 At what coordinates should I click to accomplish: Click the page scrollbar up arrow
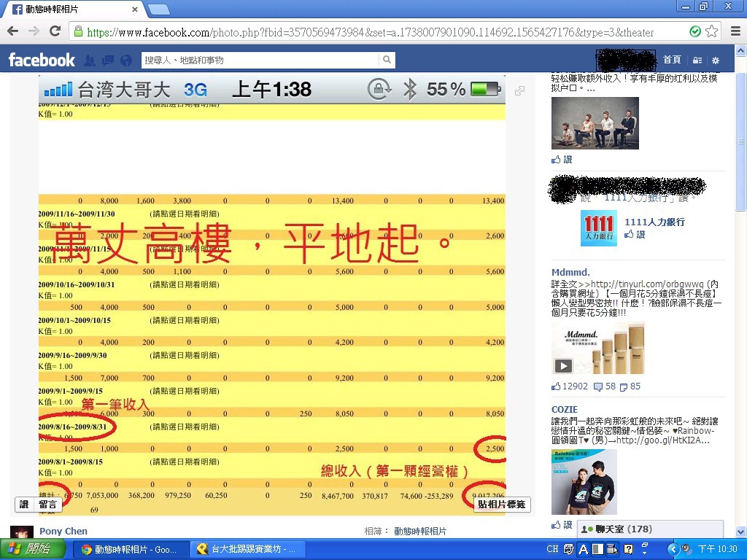pos(741,50)
